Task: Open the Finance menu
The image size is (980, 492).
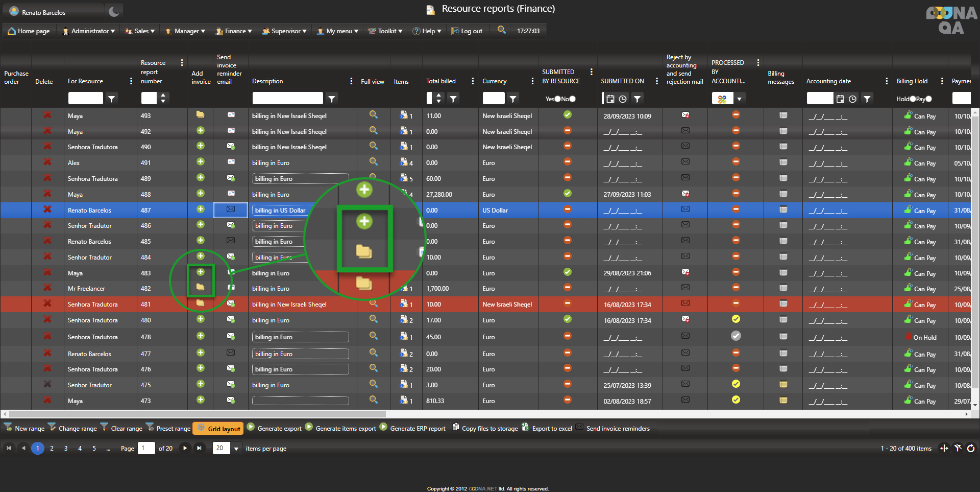Action: coord(234,31)
